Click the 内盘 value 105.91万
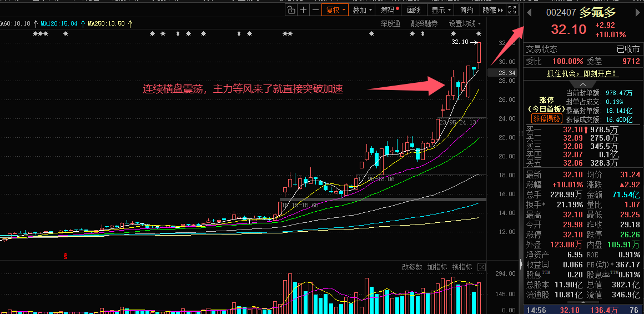 [623, 245]
